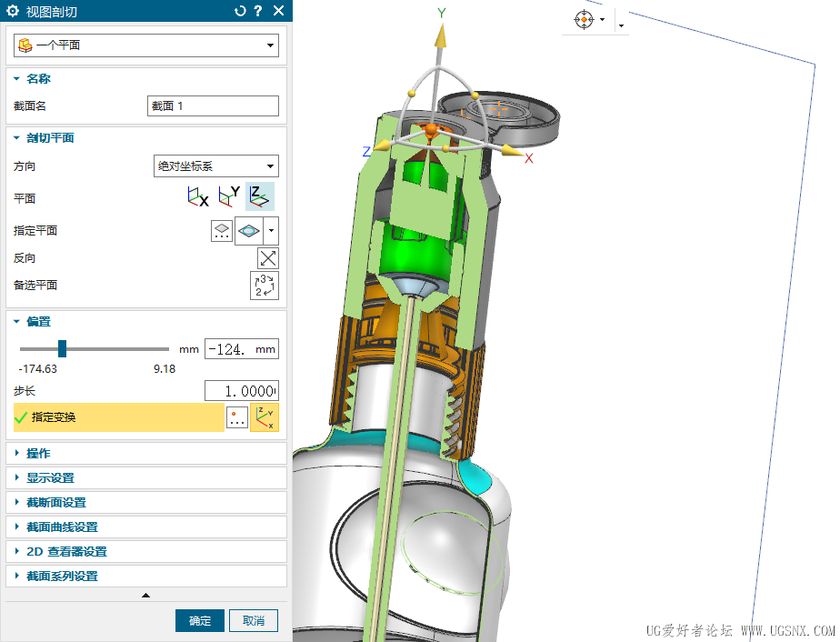Click the plane dialog icon beside 指定平面

222,230
